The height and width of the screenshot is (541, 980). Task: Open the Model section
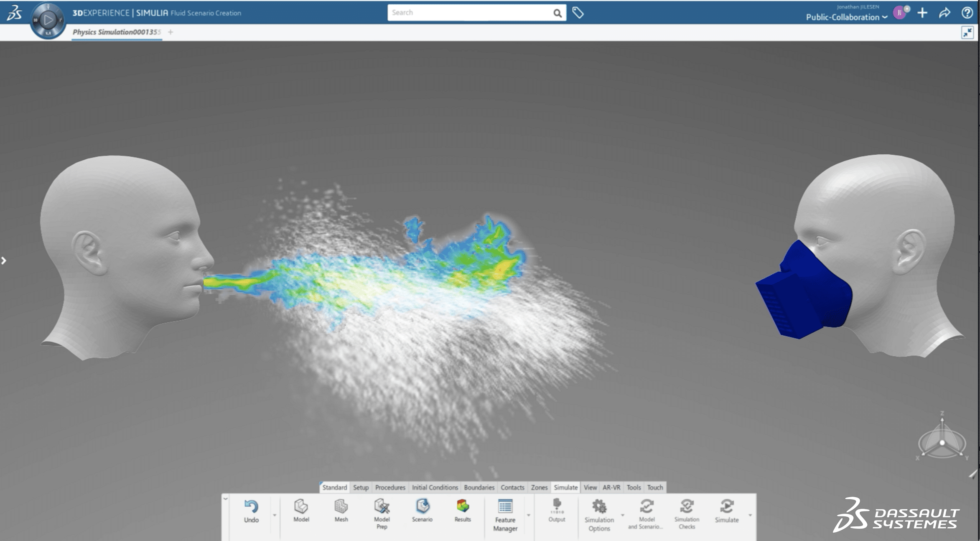[301, 510]
